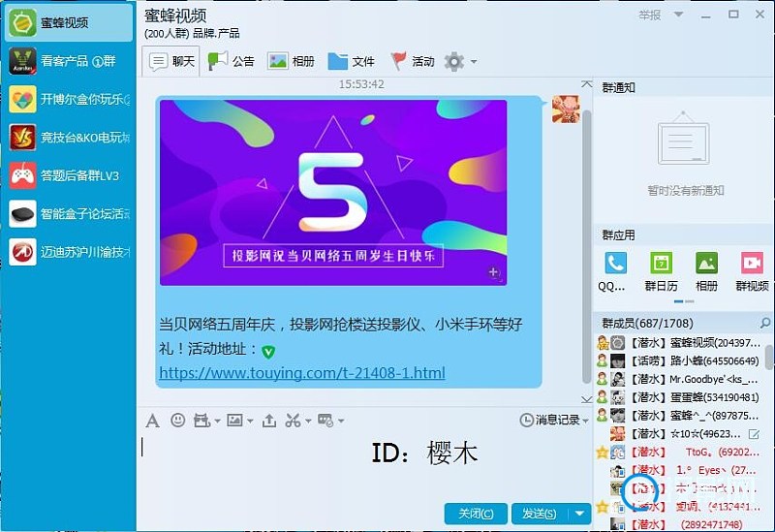Click the scissors screenshot icon

coord(293,421)
